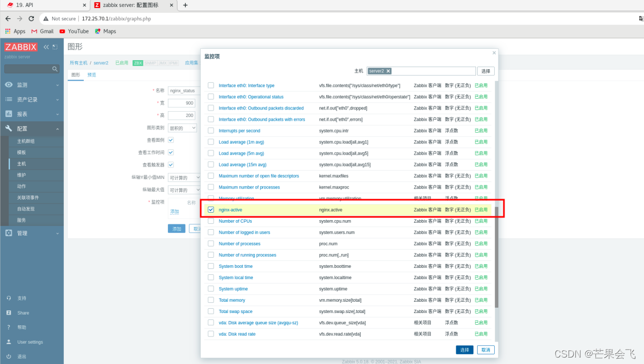Image resolution: width=644 pixels, height=364 pixels.
Task: Check Total memory checkbox
Action: tap(211, 300)
